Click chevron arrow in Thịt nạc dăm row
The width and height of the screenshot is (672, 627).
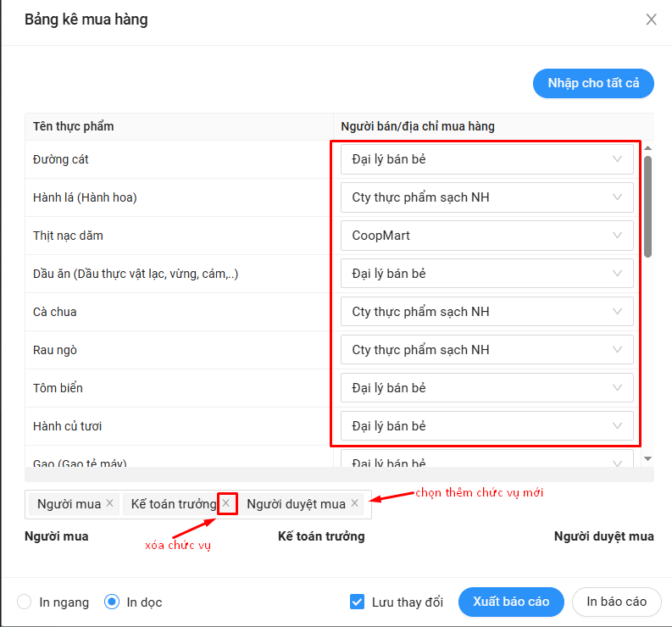[x=618, y=236]
